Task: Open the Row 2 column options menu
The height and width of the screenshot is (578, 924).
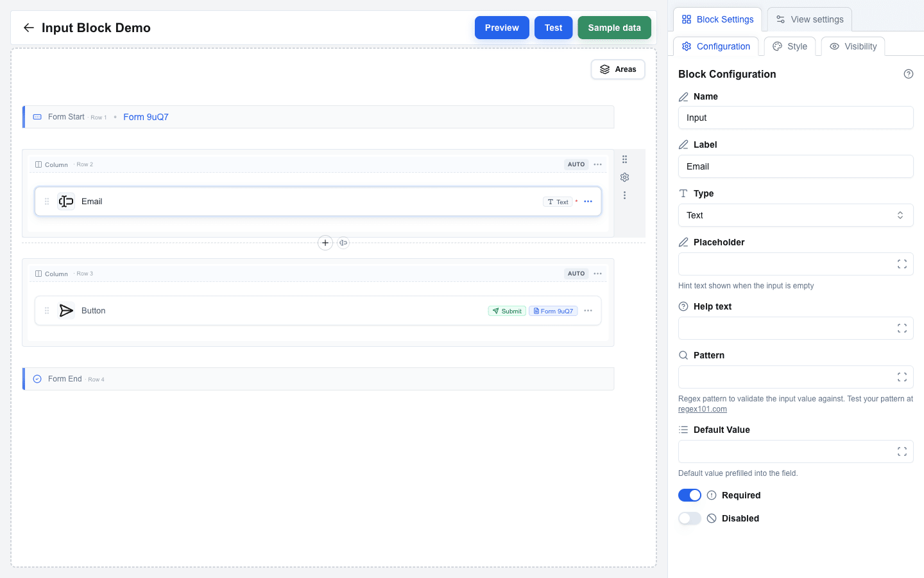Action: [x=597, y=164]
